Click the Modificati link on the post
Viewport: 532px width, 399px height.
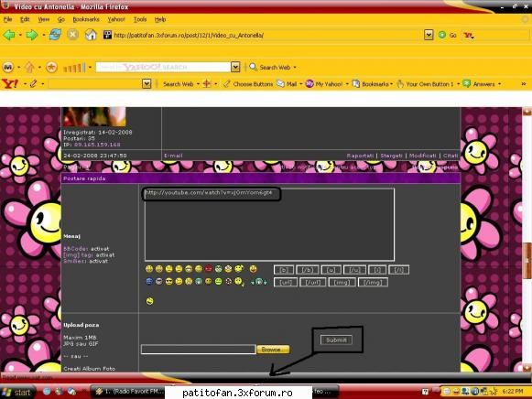click(422, 156)
